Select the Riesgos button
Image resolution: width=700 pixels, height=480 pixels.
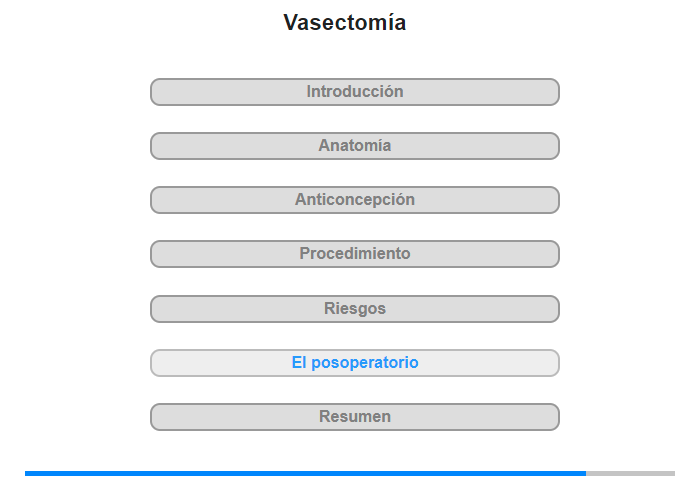354,309
